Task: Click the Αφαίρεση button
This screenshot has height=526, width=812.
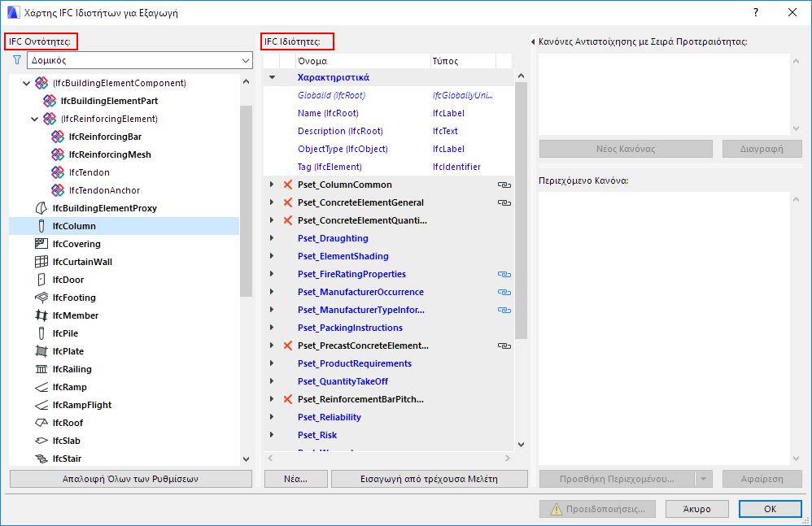Action: point(762,479)
